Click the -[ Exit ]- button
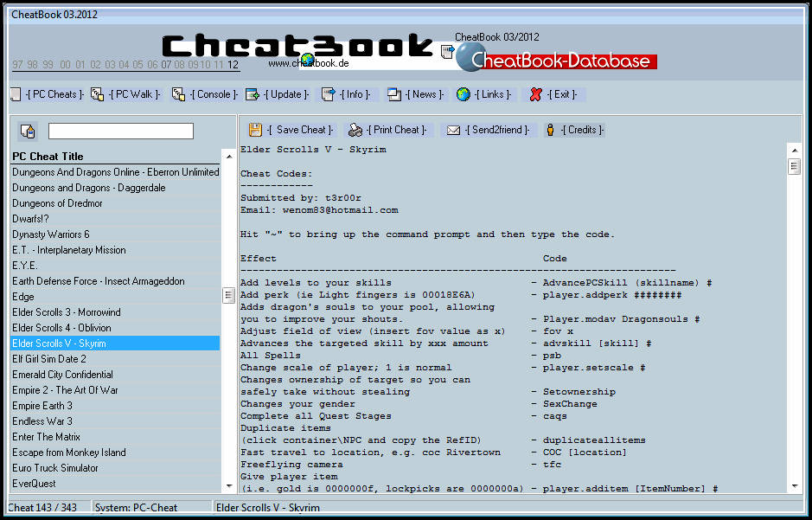The height and width of the screenshot is (520, 812). (x=562, y=94)
